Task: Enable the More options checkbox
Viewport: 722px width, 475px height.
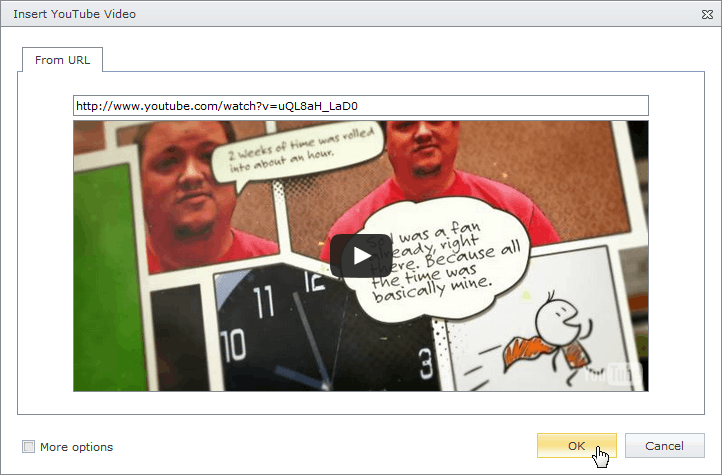Action: click(29, 446)
